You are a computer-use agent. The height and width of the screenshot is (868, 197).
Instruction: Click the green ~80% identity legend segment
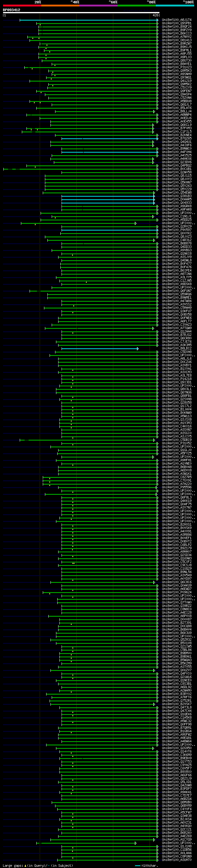(136, 6)
